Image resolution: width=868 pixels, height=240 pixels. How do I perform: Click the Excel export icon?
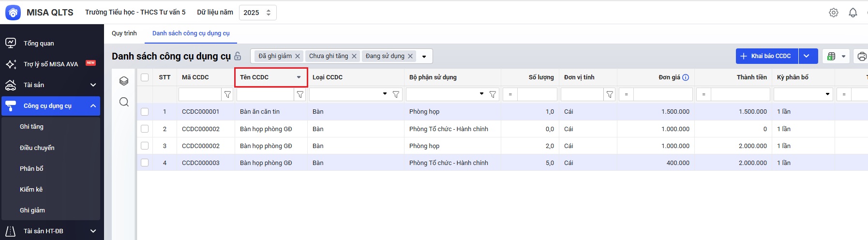coord(831,56)
